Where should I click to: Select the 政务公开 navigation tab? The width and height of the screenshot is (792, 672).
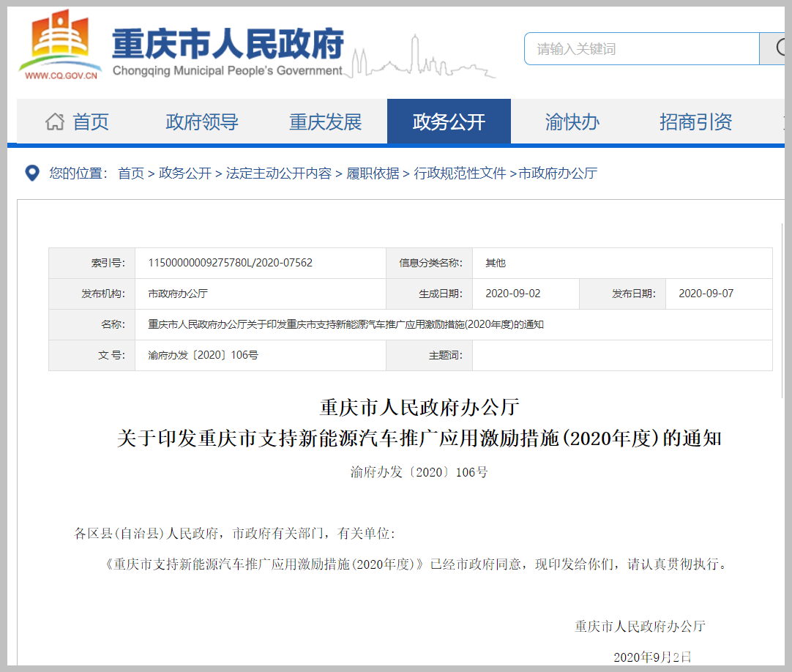(x=449, y=122)
